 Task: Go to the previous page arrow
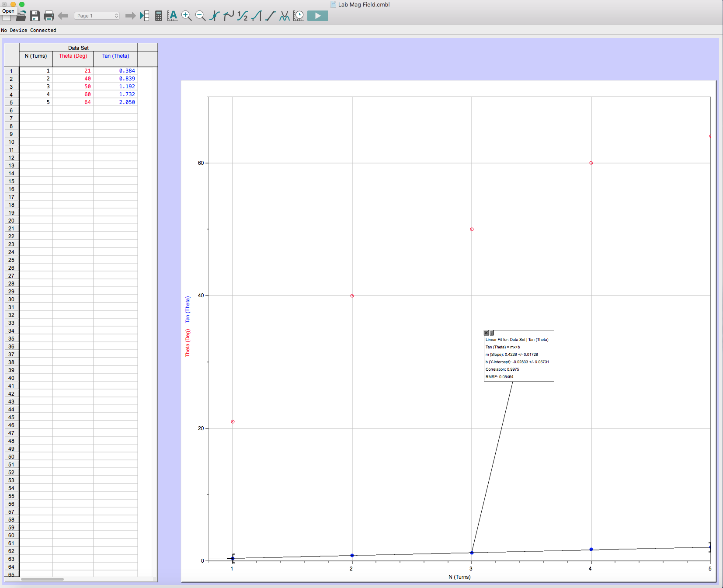tap(63, 16)
